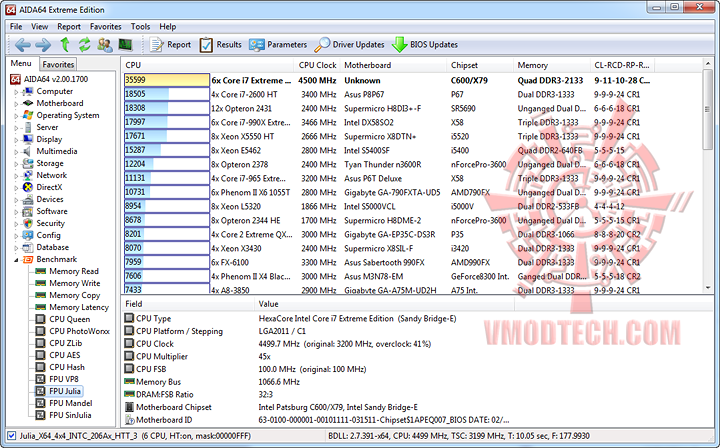Screen dimensions: 720x448
Task: Open the View menu
Action: [39, 27]
